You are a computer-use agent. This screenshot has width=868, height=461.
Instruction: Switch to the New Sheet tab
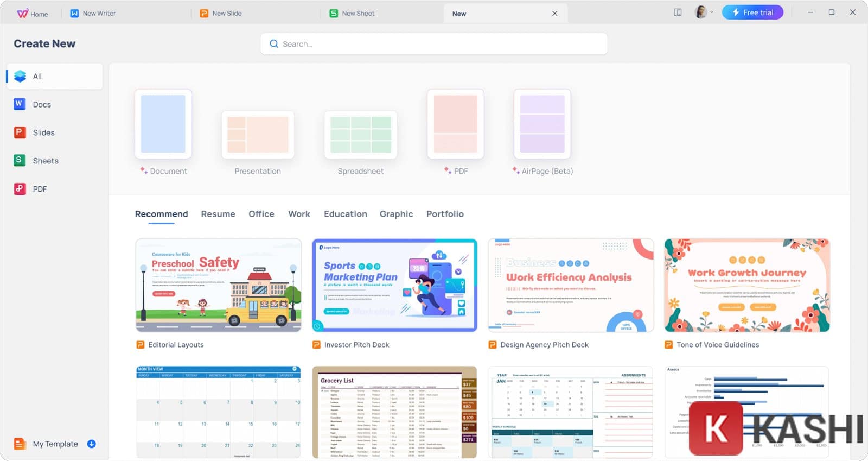[352, 14]
